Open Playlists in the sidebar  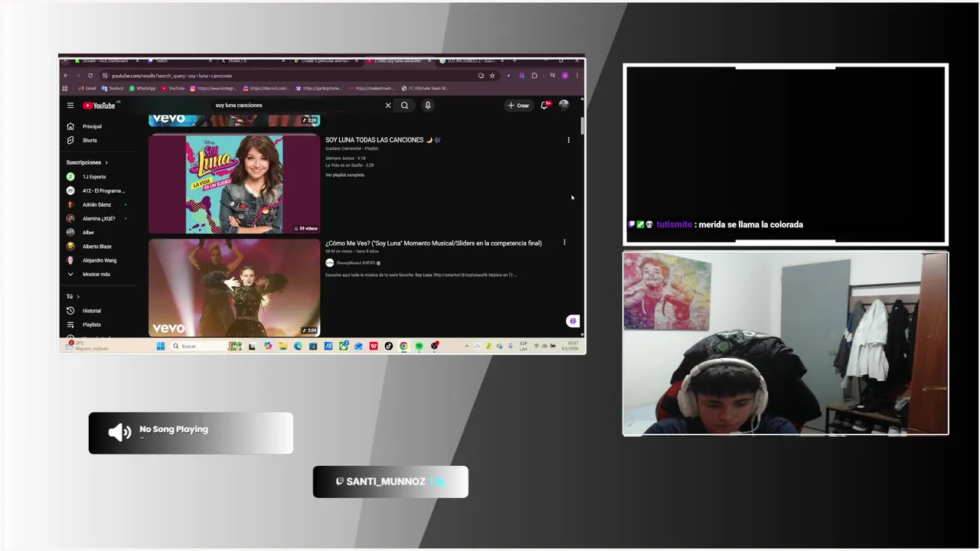pos(91,324)
